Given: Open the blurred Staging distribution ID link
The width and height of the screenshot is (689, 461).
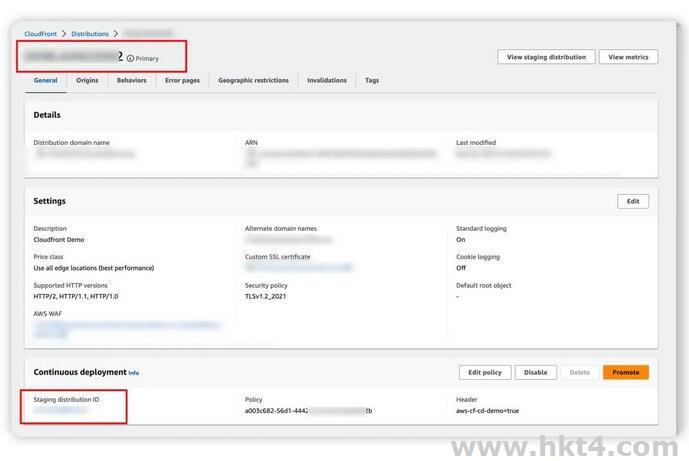Looking at the screenshot, I should (x=60, y=410).
